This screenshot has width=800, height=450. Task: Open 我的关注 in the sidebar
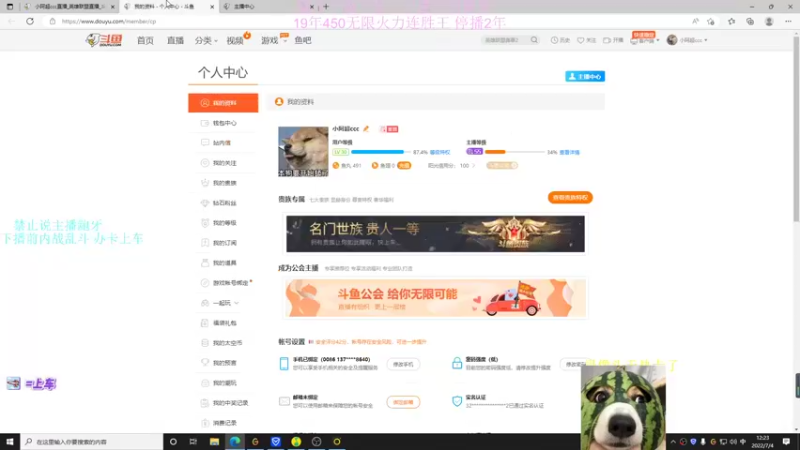pos(223,163)
